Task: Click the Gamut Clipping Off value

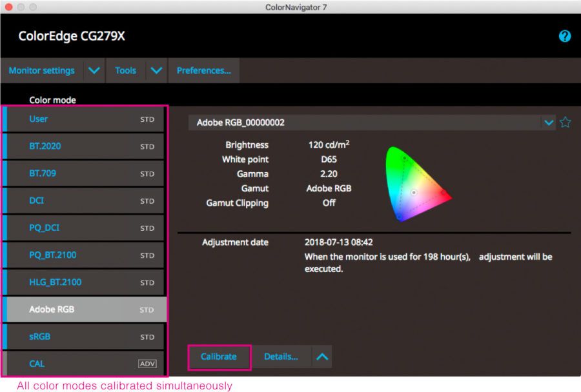Action: [x=329, y=203]
